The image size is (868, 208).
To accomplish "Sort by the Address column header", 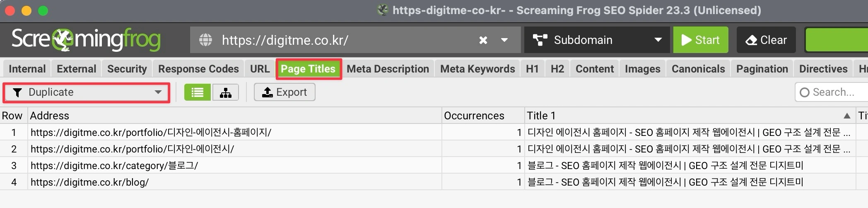I will [x=235, y=116].
